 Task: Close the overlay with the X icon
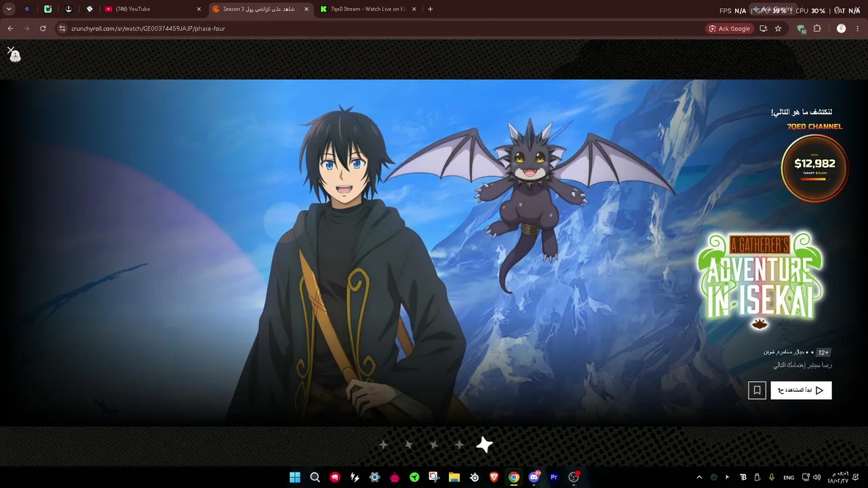pyautogui.click(x=11, y=50)
